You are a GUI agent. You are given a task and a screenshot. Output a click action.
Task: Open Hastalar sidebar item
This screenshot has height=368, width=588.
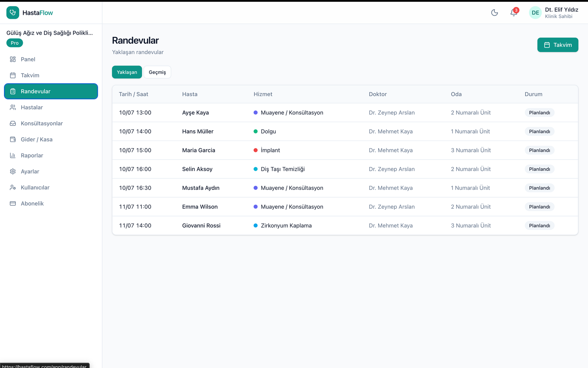point(51,107)
